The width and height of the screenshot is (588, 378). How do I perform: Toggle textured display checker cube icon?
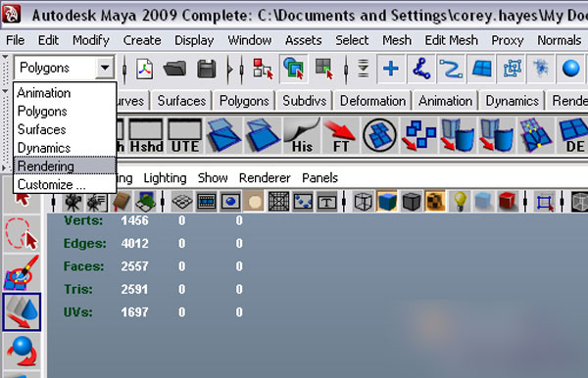pos(435,202)
